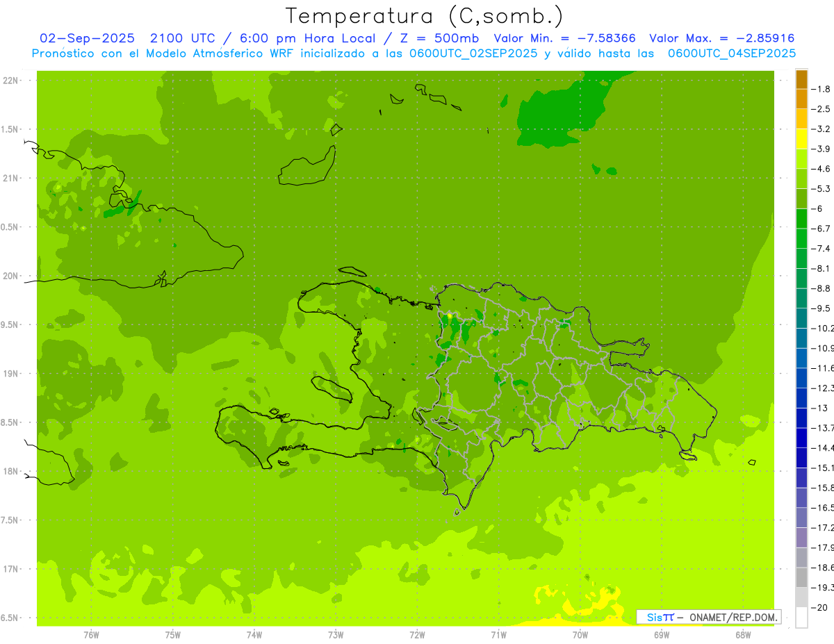834x644 pixels.
Task: Click the '74W' longitude axis label
Action: [254, 634]
